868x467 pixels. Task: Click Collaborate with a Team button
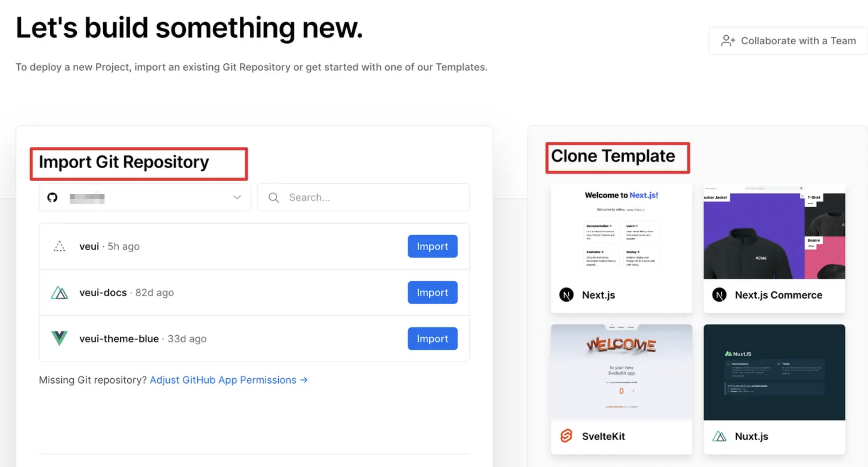[788, 41]
